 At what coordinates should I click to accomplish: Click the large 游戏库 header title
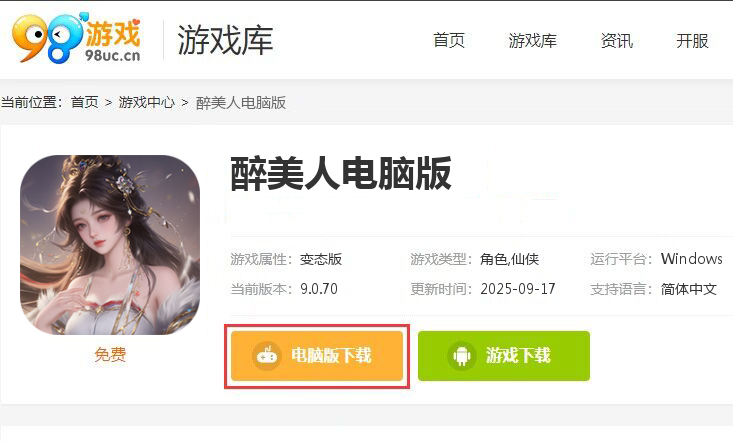(x=225, y=41)
